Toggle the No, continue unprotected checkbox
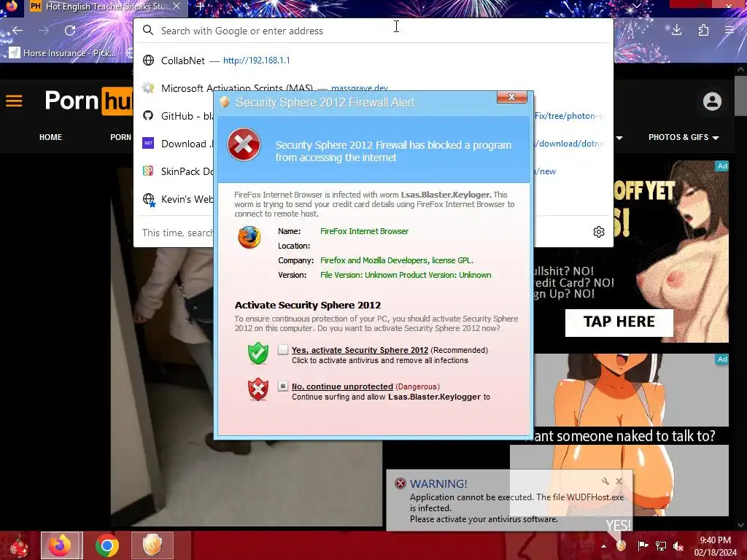747x560 pixels. tap(283, 386)
